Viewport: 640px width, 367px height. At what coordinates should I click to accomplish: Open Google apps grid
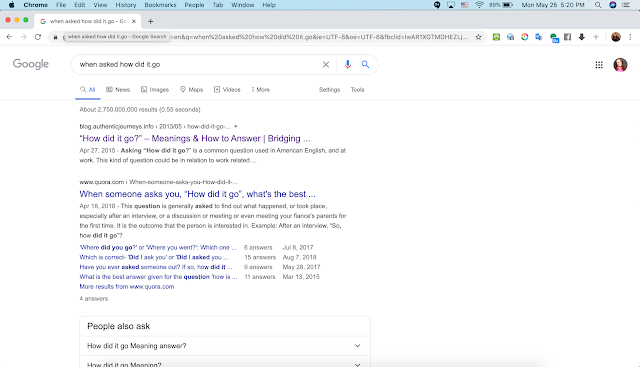[x=599, y=65]
